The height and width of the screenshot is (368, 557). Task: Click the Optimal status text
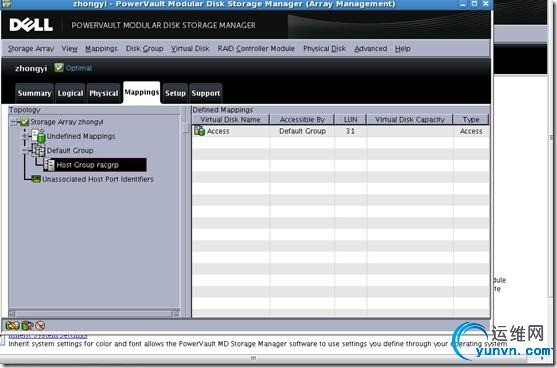tap(79, 68)
